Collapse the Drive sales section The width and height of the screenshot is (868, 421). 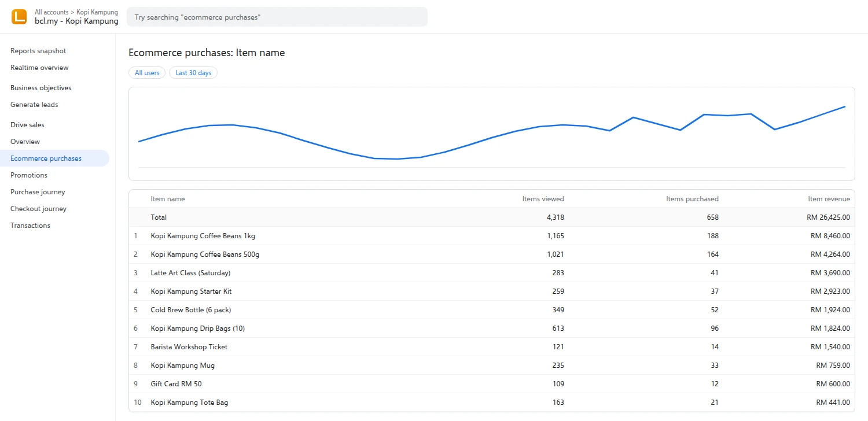27,125
